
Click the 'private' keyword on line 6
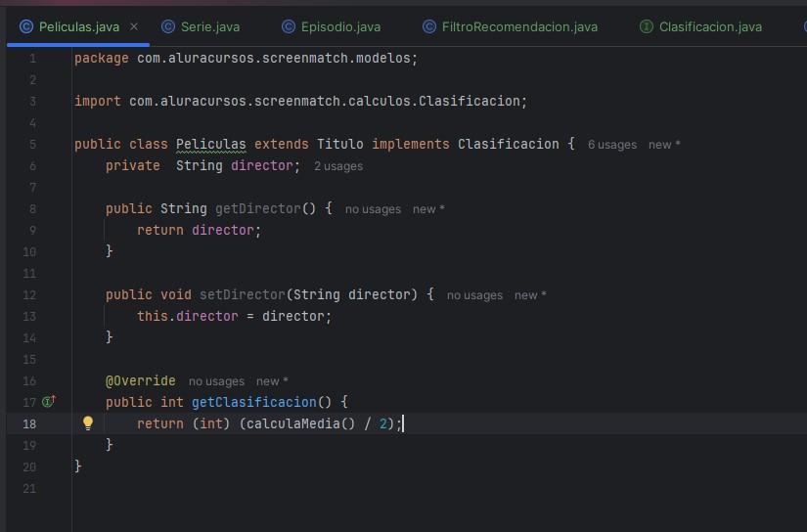[133, 165]
